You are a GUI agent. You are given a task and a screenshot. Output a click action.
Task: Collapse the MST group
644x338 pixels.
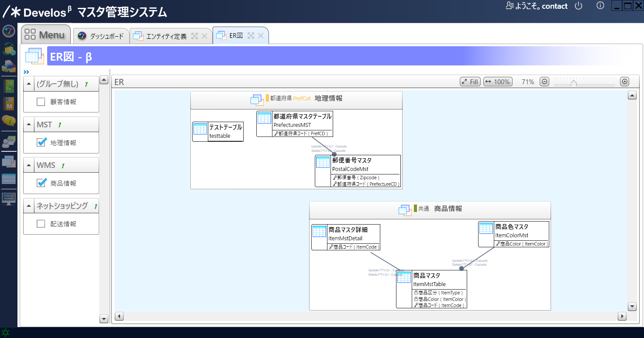coord(29,125)
